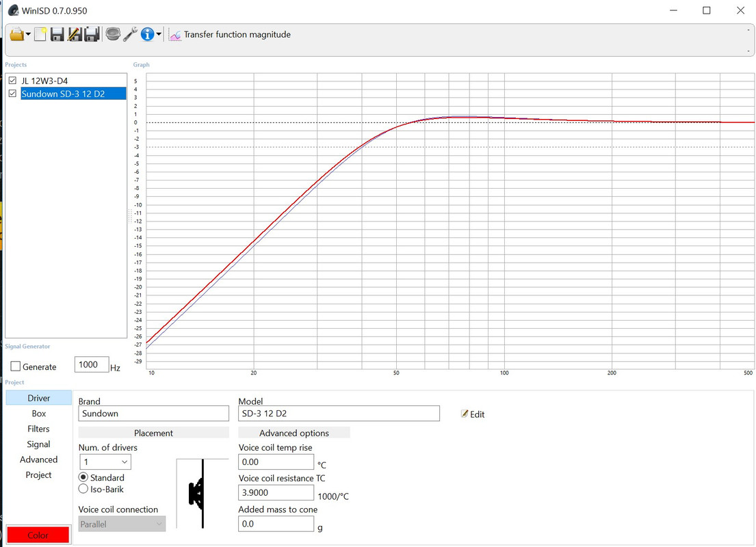Viewport: 756px width, 547px height.
Task: Save all projects with the double floppy icon
Action: coord(92,35)
